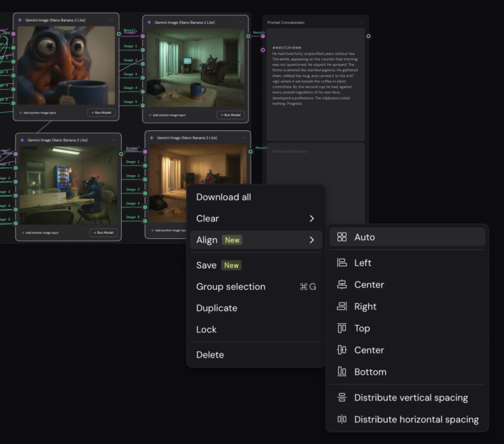The height and width of the screenshot is (444, 504).
Task: Click Download all in context menu
Action: [x=256, y=197]
